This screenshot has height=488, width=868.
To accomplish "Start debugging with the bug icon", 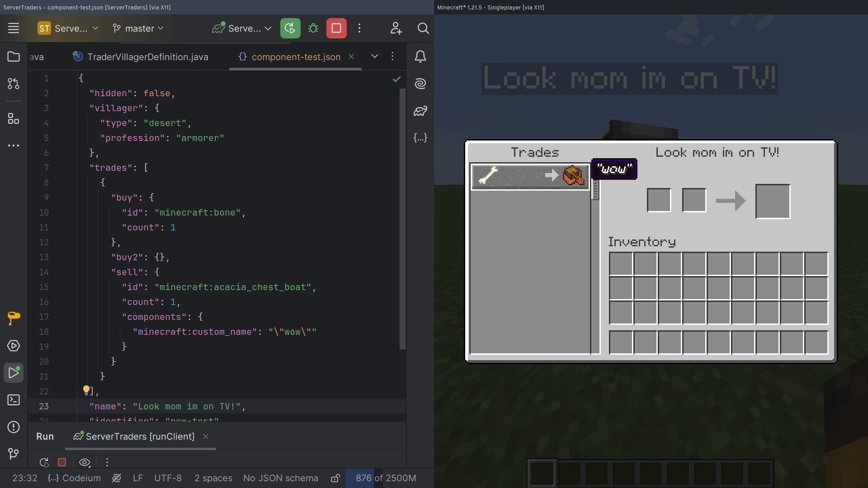I will (313, 28).
